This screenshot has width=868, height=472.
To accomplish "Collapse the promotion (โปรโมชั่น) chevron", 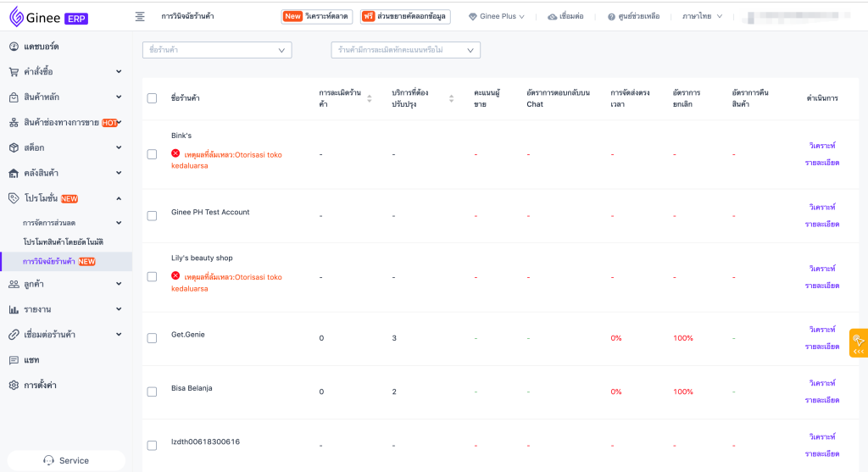I will tap(119, 198).
